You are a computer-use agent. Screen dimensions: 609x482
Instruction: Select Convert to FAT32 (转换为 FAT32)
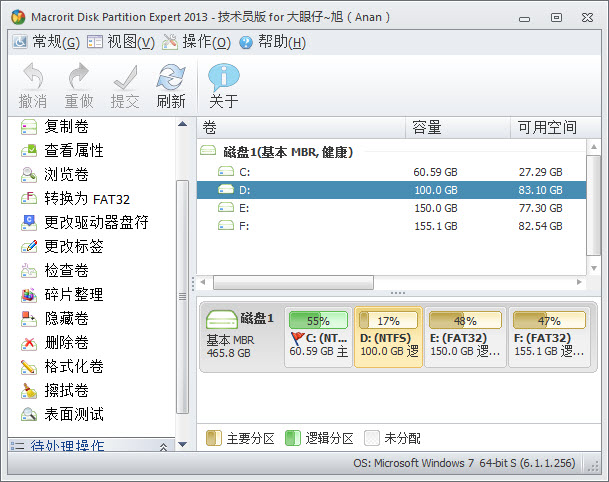pos(86,198)
